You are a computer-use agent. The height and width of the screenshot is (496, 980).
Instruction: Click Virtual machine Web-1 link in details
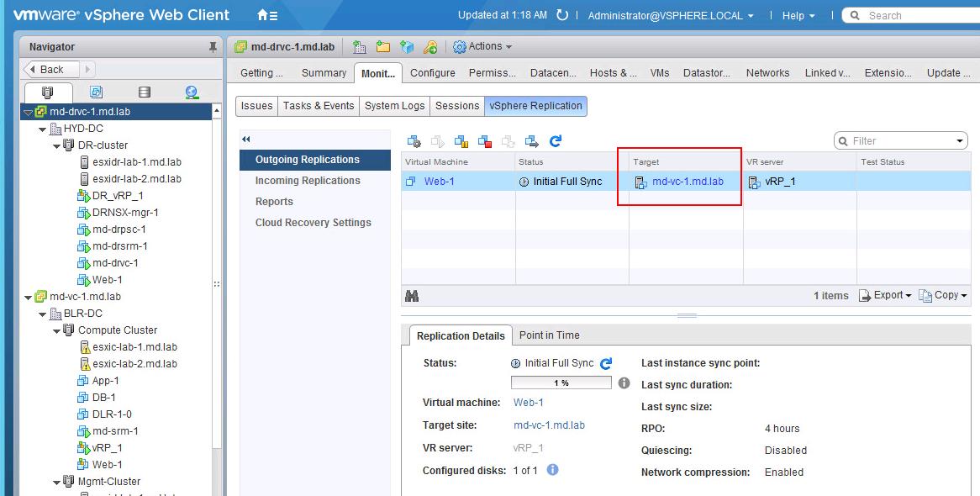point(528,403)
